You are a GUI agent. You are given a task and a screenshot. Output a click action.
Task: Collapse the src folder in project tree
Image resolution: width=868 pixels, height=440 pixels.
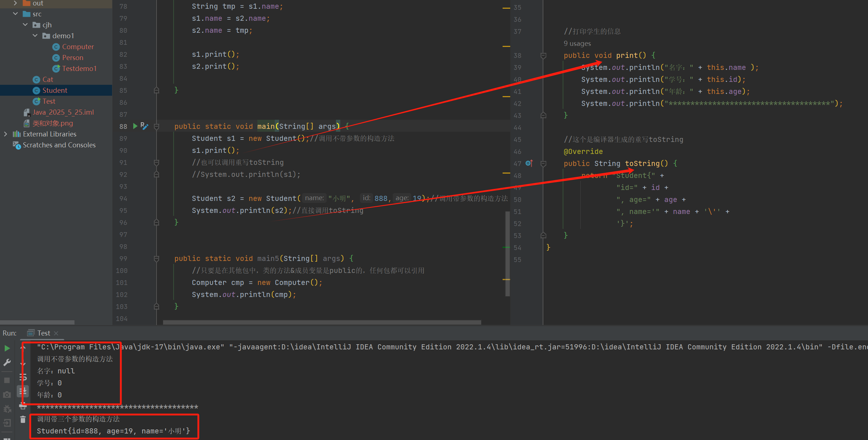pyautogui.click(x=16, y=14)
